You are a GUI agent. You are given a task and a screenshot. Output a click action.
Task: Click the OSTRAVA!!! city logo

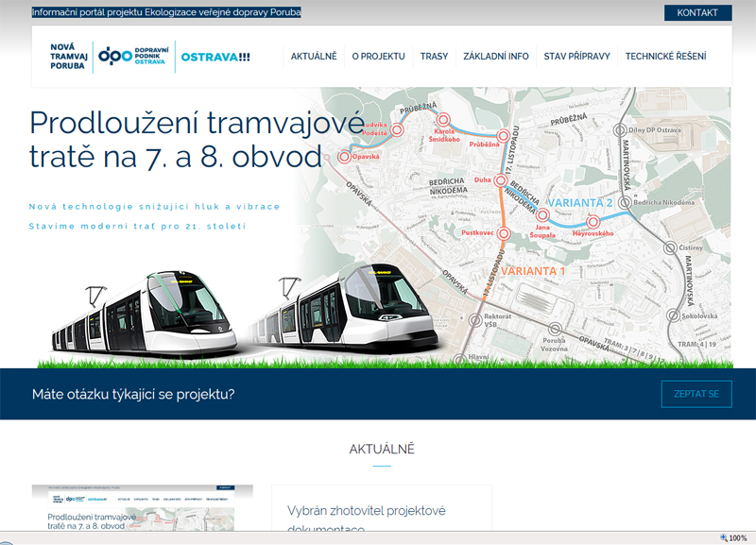pos(215,57)
